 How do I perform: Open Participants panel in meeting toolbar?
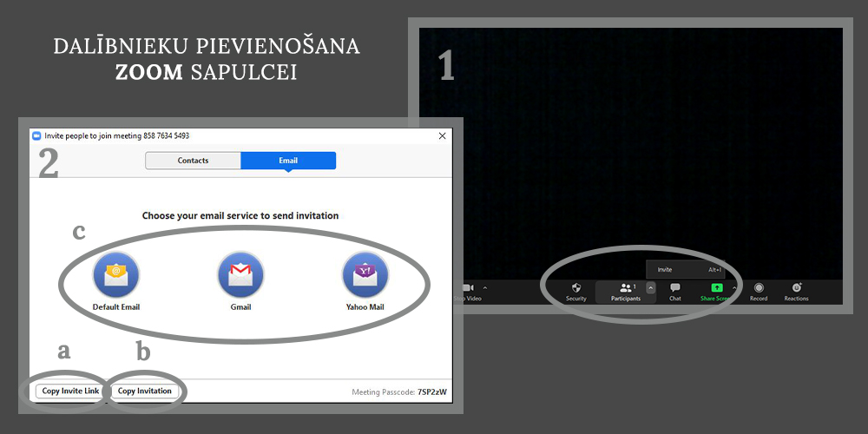coord(626,292)
